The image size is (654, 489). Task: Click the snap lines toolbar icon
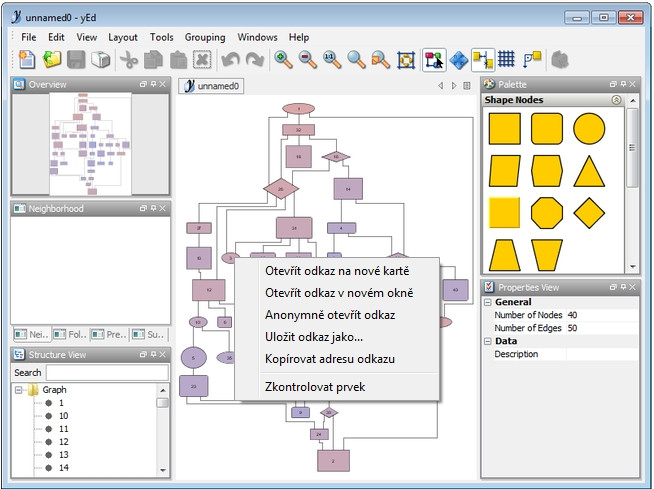(x=532, y=60)
